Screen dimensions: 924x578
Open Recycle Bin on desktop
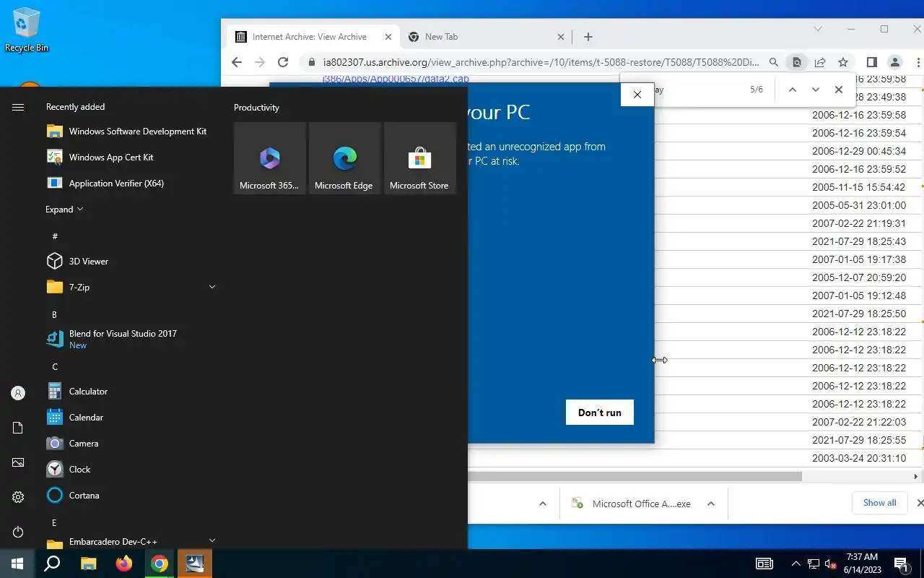[27, 30]
